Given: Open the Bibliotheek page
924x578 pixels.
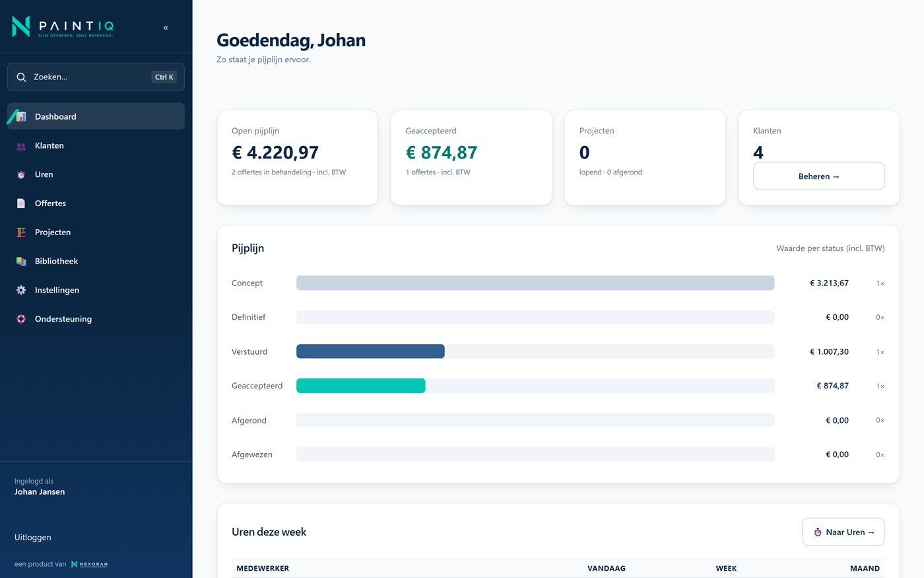Looking at the screenshot, I should [x=96, y=261].
